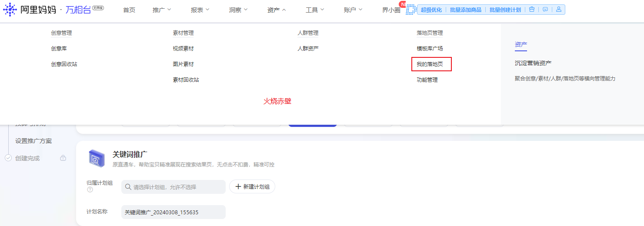Click the 新建计划组 button
This screenshot has height=226, width=644.
click(x=252, y=187)
